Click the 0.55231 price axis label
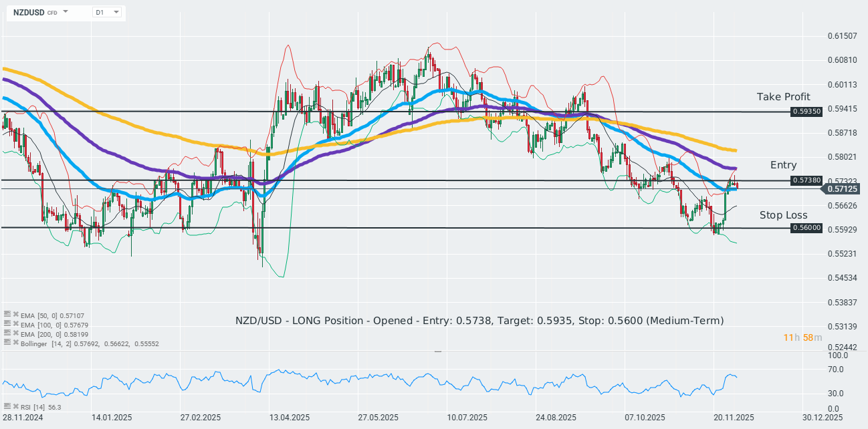The image size is (868, 429). point(842,254)
